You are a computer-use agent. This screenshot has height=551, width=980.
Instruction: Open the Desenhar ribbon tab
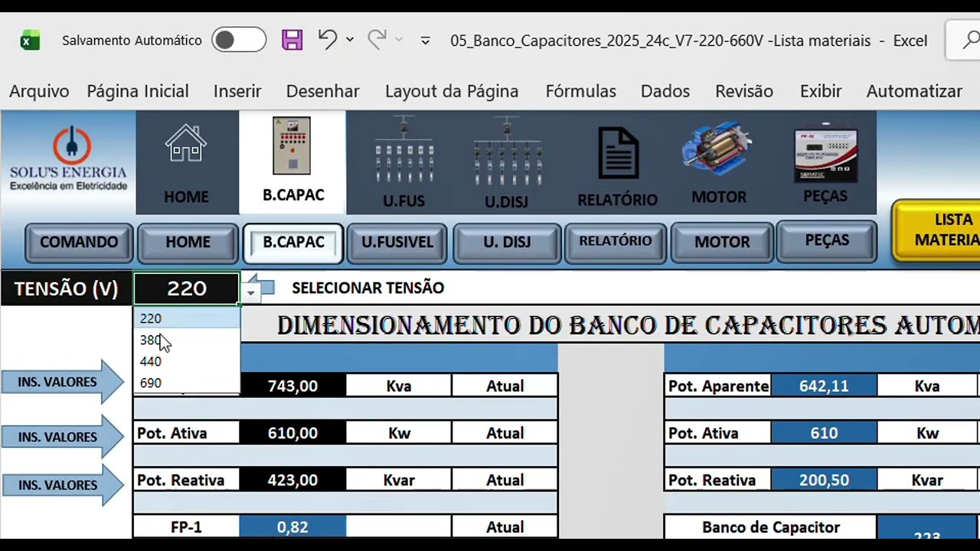pos(322,91)
